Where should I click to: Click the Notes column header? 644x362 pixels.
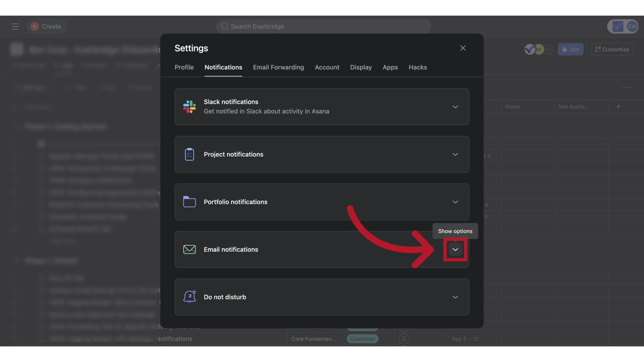tap(513, 107)
